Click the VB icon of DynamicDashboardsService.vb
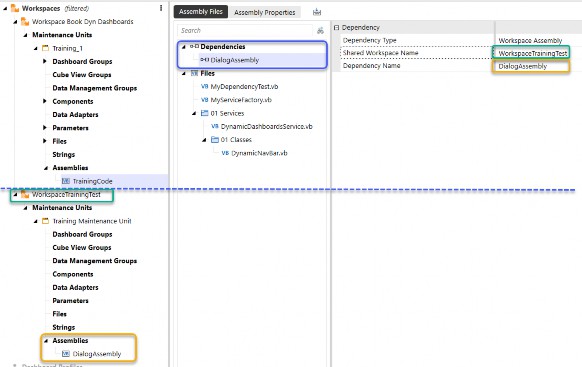 click(x=215, y=126)
